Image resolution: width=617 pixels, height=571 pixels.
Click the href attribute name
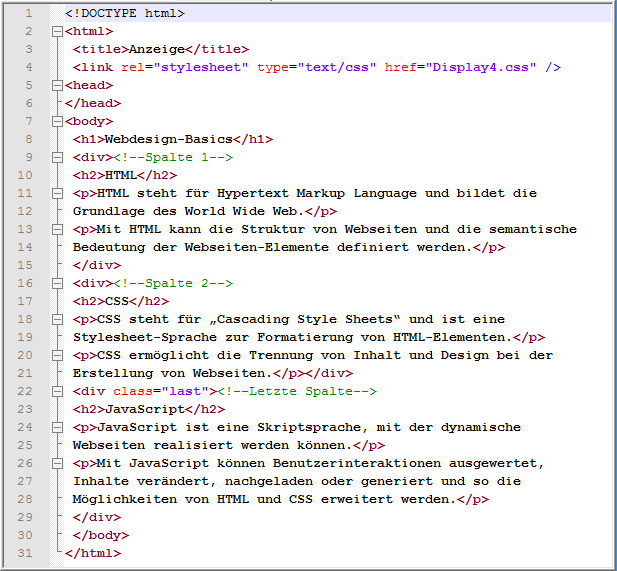401,67
